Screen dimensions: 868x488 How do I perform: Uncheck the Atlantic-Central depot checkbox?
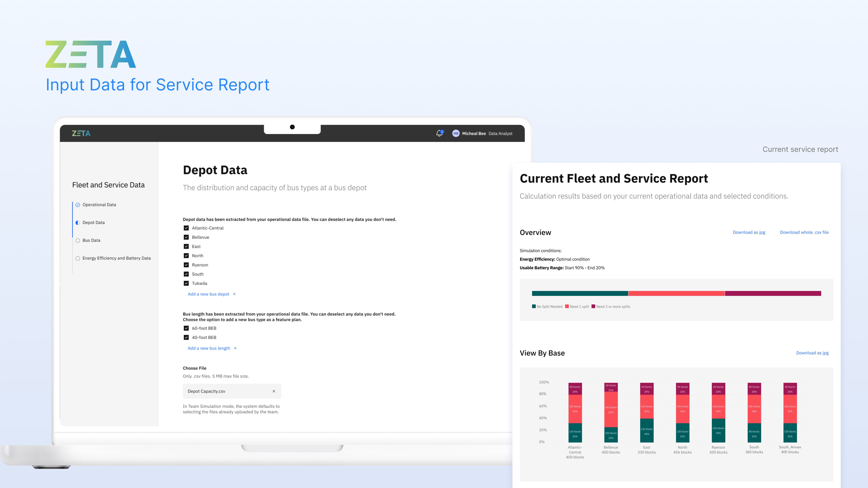tap(186, 228)
